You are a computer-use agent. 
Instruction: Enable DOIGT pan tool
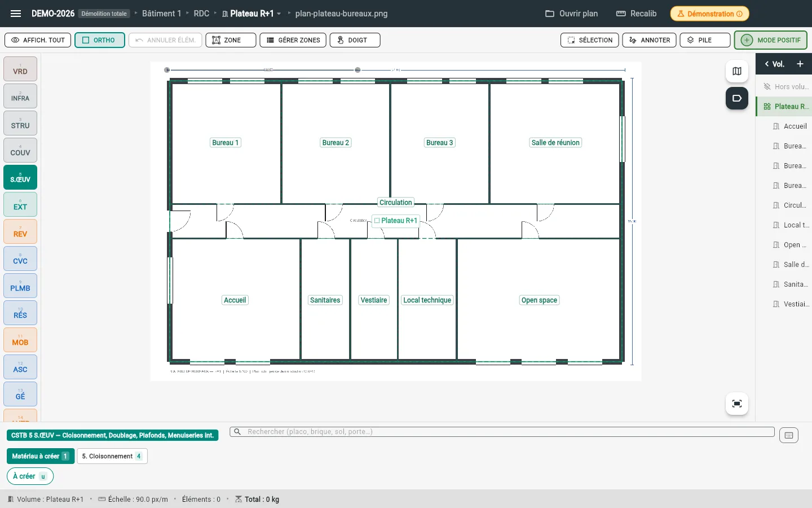pyautogui.click(x=355, y=40)
